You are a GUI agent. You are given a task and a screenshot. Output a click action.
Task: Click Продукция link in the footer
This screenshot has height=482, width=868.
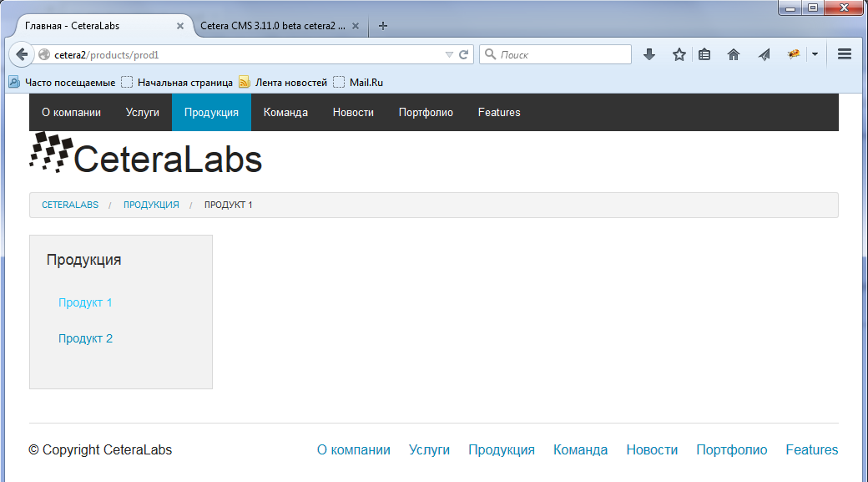tap(502, 450)
